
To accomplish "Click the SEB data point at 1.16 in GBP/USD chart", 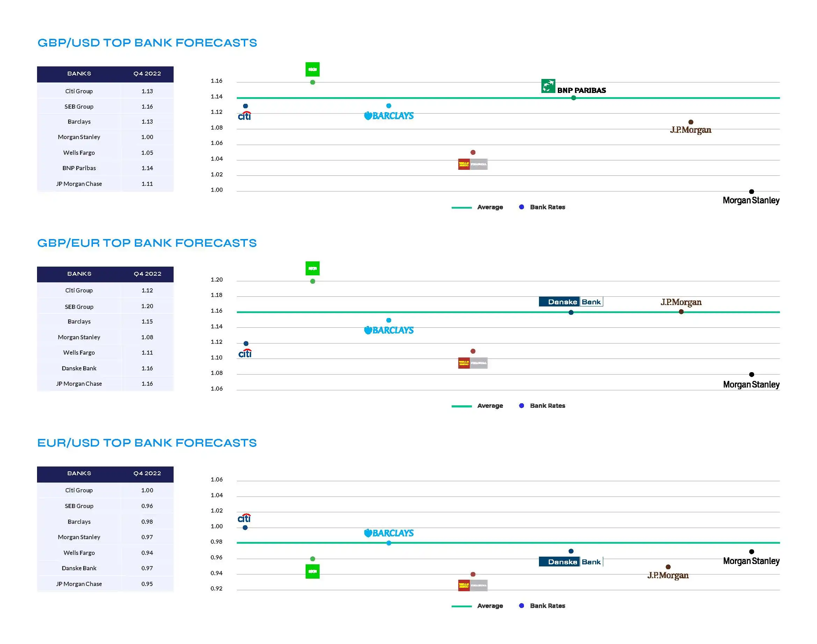I will click(x=312, y=82).
